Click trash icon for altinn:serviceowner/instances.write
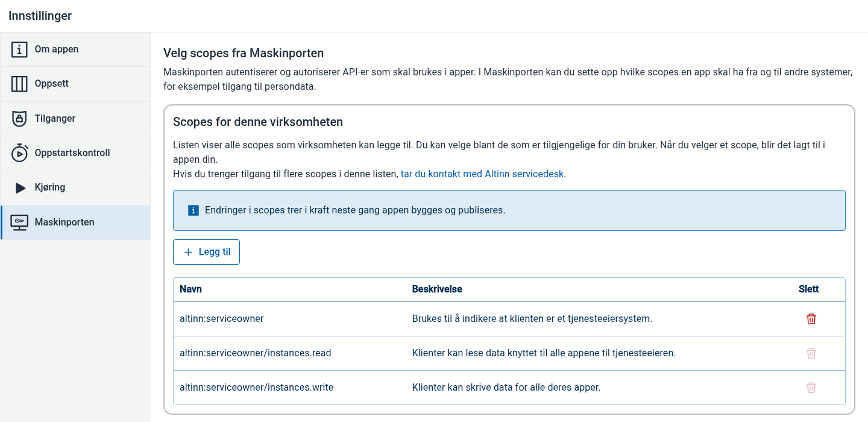The height and width of the screenshot is (422, 868). [811, 388]
